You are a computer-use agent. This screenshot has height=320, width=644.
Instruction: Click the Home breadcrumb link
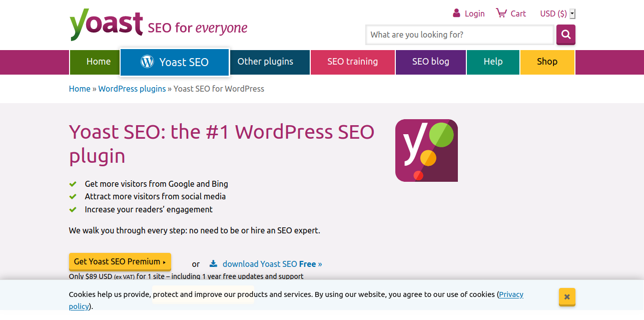point(80,89)
